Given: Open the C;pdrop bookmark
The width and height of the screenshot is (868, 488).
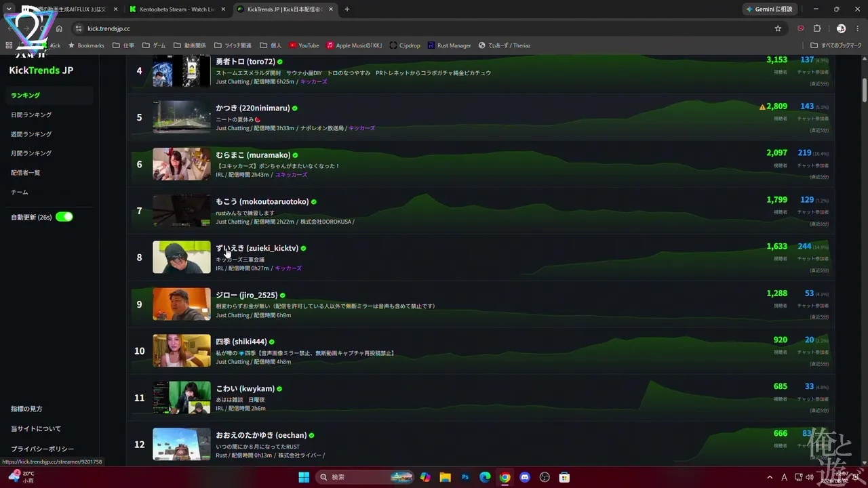Looking at the screenshot, I should (x=405, y=45).
